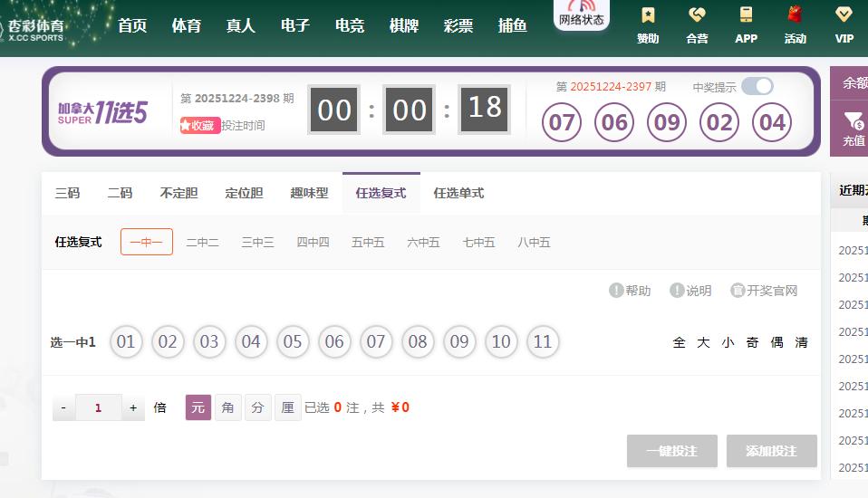Click the 合营 partnership icon
Screen dimensions: 868x498
click(x=697, y=16)
